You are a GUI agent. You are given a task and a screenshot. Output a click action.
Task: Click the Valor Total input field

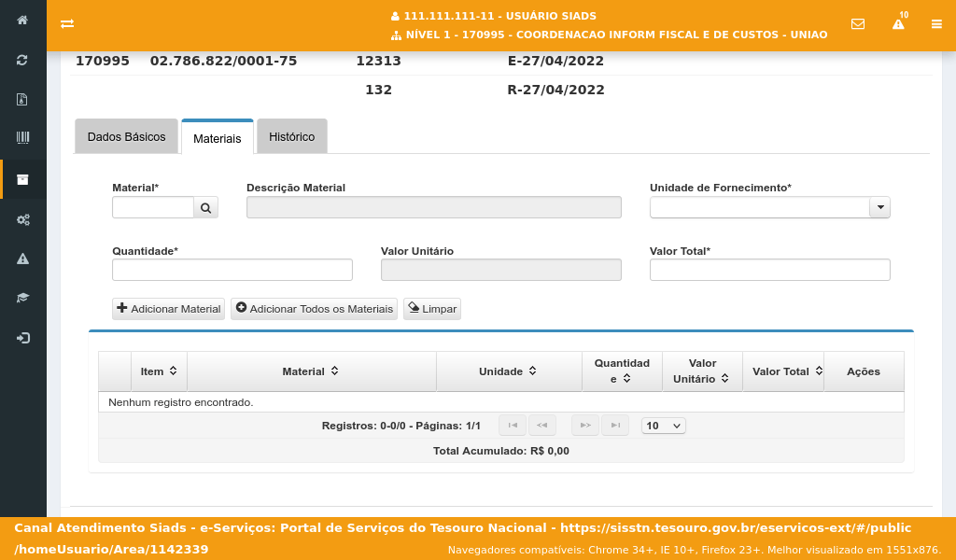(x=770, y=270)
